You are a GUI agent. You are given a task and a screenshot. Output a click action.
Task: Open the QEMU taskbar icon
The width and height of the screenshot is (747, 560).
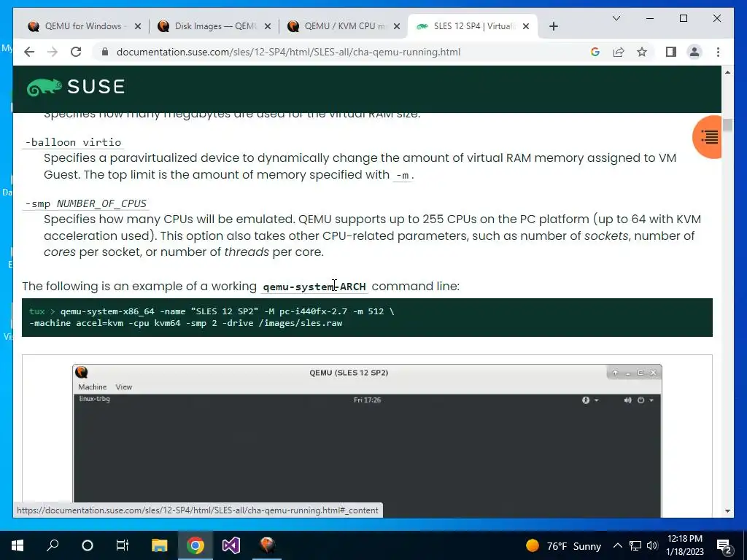pos(267,545)
